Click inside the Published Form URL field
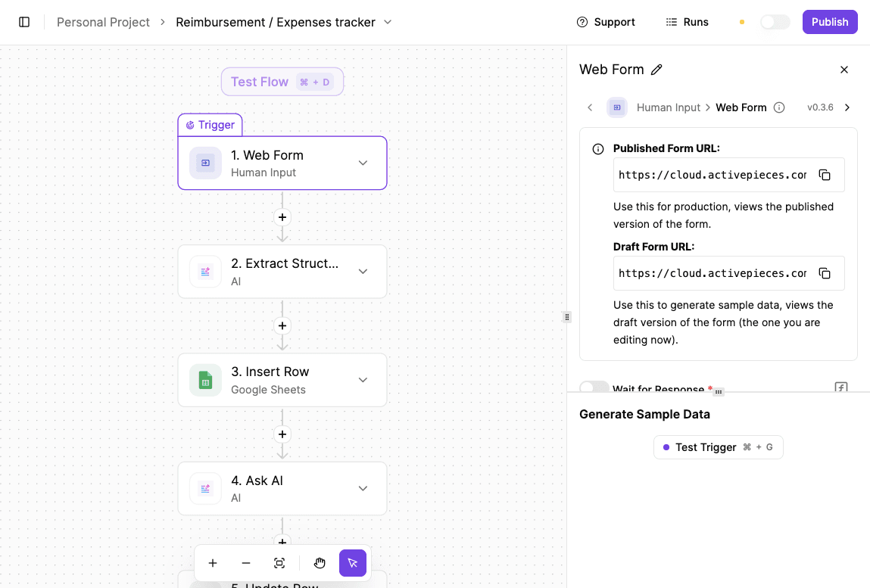 click(712, 175)
